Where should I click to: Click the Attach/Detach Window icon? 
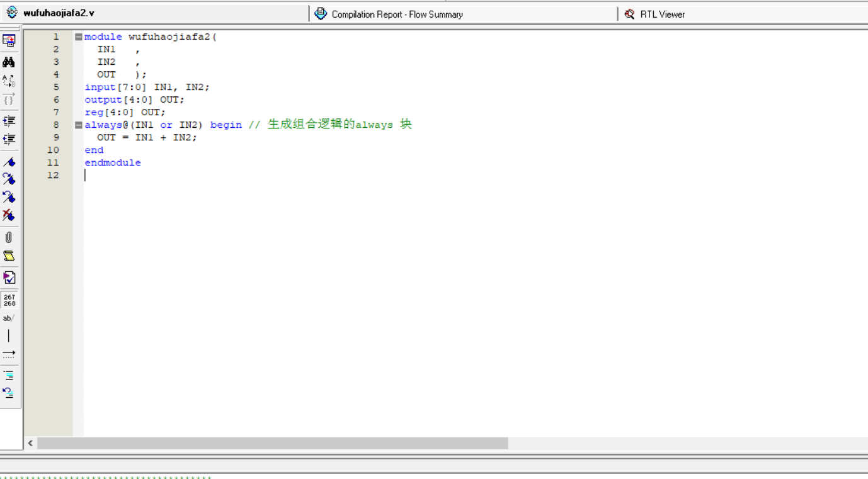[x=9, y=41]
